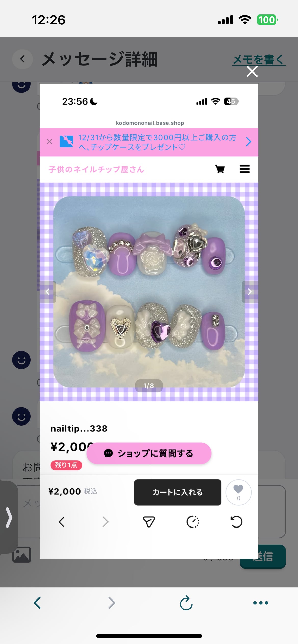
Task: Tap the share paper-plane icon
Action: click(x=149, y=522)
